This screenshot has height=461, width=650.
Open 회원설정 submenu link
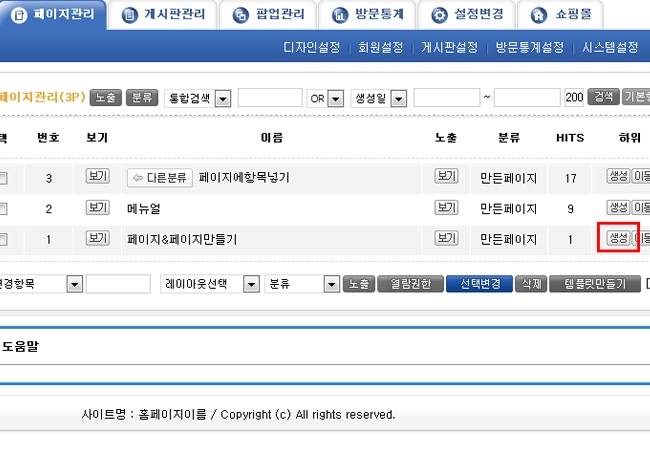(381, 47)
